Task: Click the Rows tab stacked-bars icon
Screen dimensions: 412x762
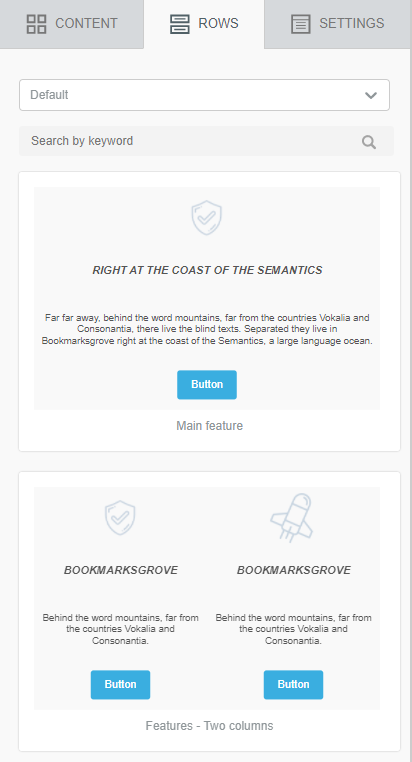Action: [x=180, y=24]
